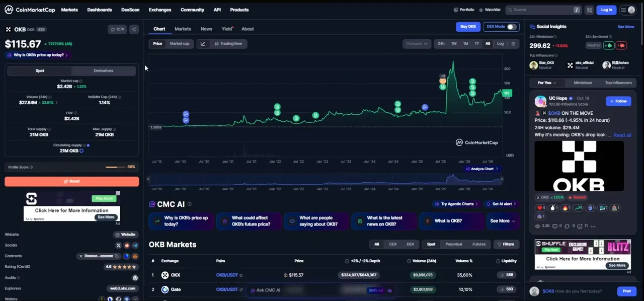Click the grid apps icon near Log In

(589, 10)
